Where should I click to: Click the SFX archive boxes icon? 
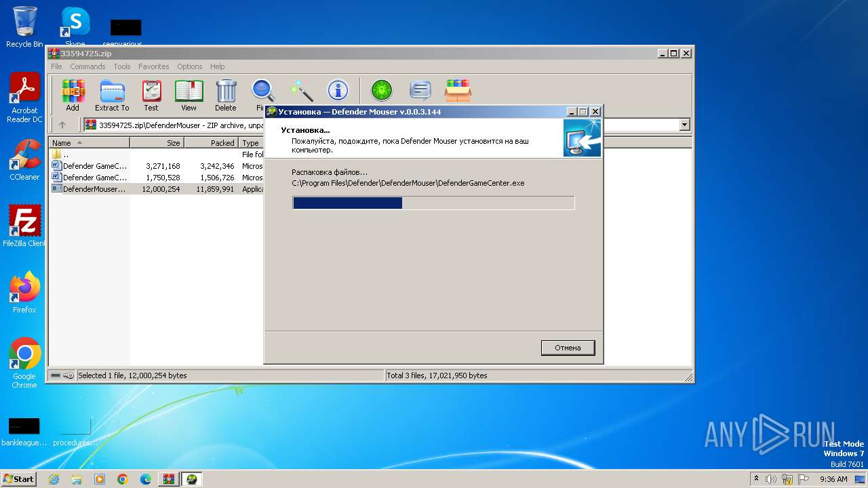coord(458,90)
